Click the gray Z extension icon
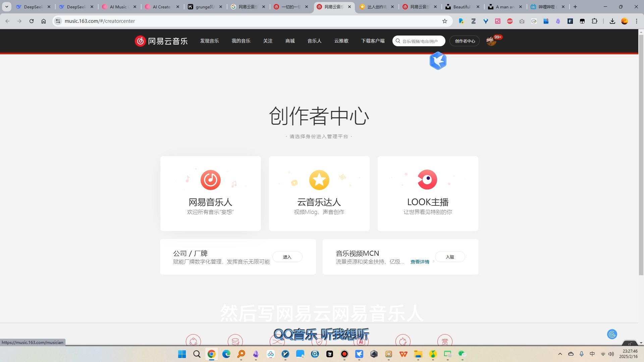Screen dimensions: 644x362 coord(474,21)
